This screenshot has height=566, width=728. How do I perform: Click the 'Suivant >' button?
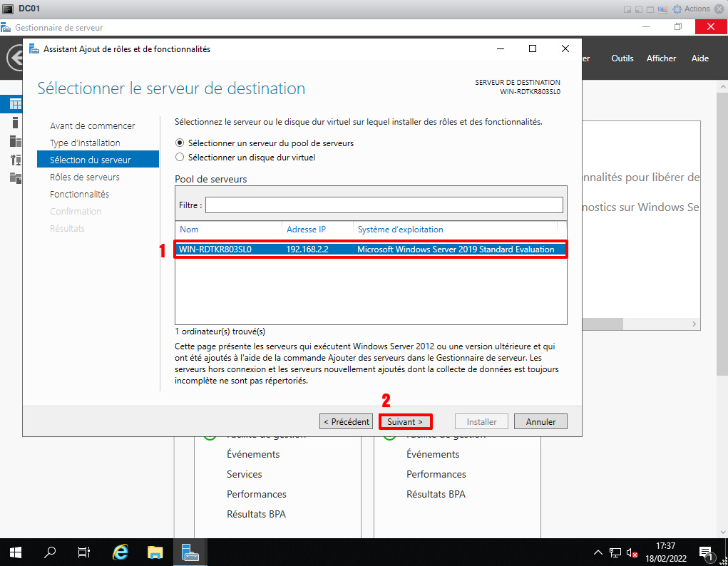coord(405,421)
